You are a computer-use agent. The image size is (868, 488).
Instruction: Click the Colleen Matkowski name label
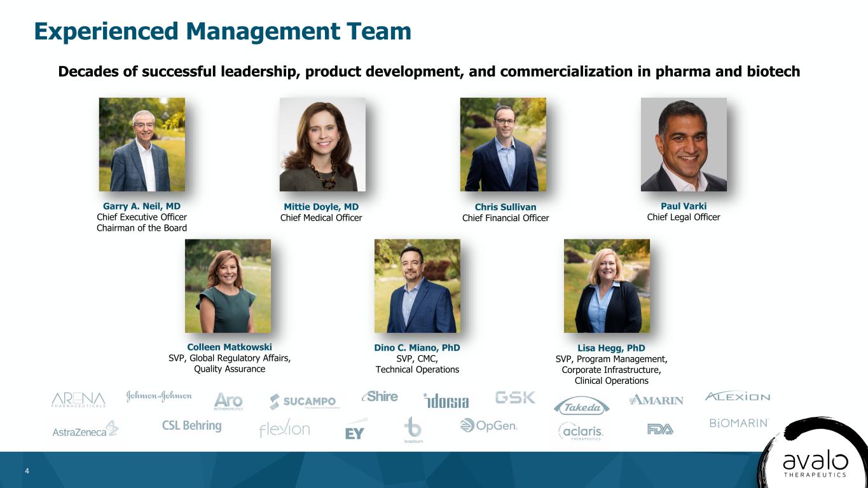coord(230,347)
